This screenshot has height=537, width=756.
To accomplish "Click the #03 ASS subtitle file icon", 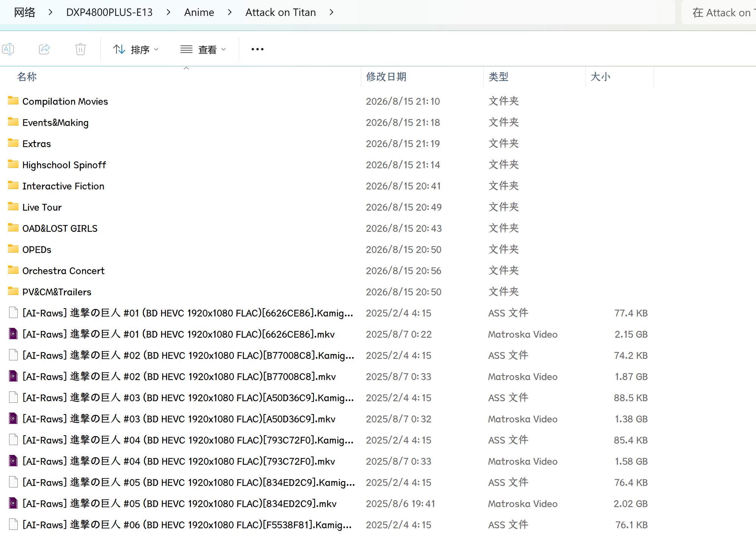I will (13, 397).
